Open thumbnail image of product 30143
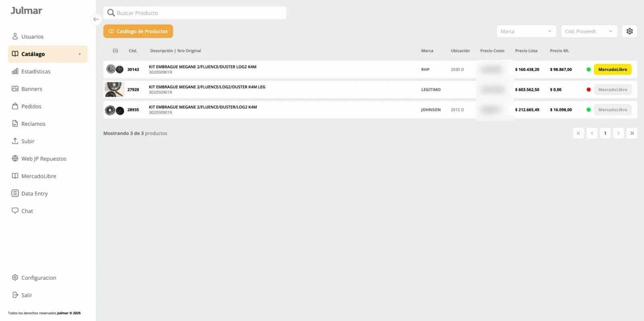Screen dimensions: 644x321 [x=115, y=69]
